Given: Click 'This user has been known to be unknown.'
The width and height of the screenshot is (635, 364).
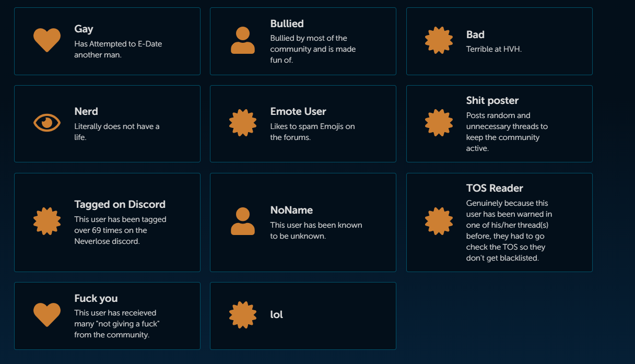Looking at the screenshot, I should tap(316, 230).
